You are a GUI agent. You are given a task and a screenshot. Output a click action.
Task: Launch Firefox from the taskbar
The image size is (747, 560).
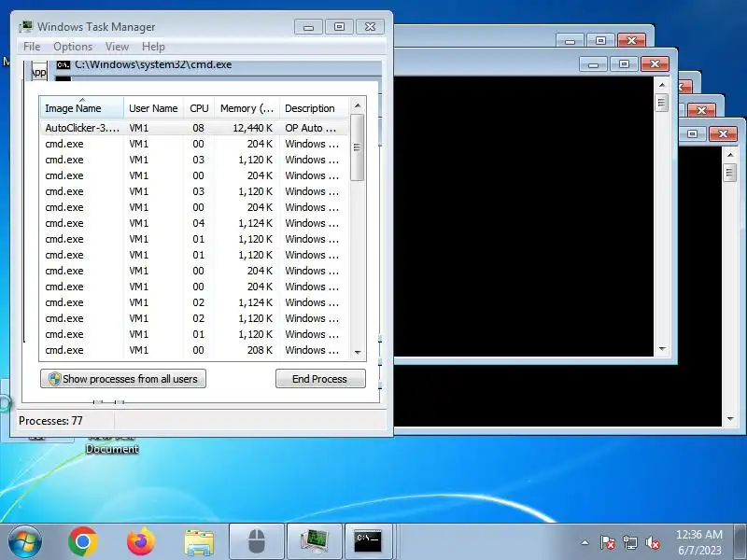[141, 541]
